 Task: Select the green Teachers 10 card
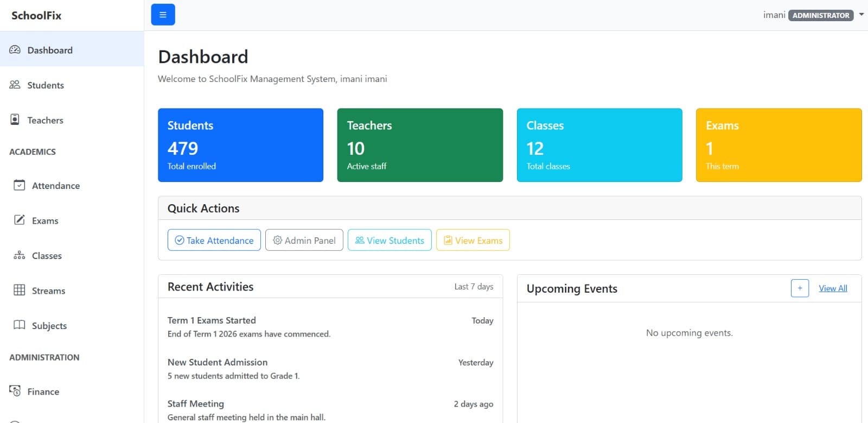[x=420, y=145]
